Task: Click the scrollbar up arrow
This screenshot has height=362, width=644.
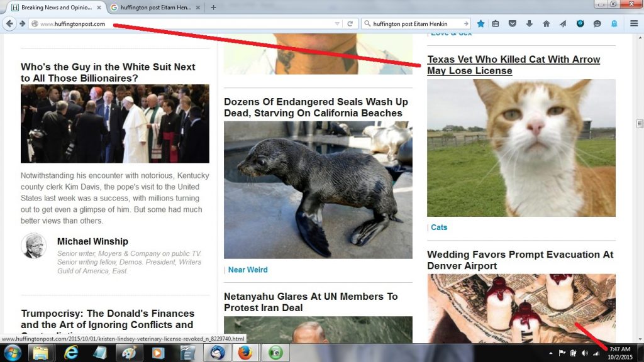Action: pos(640,37)
